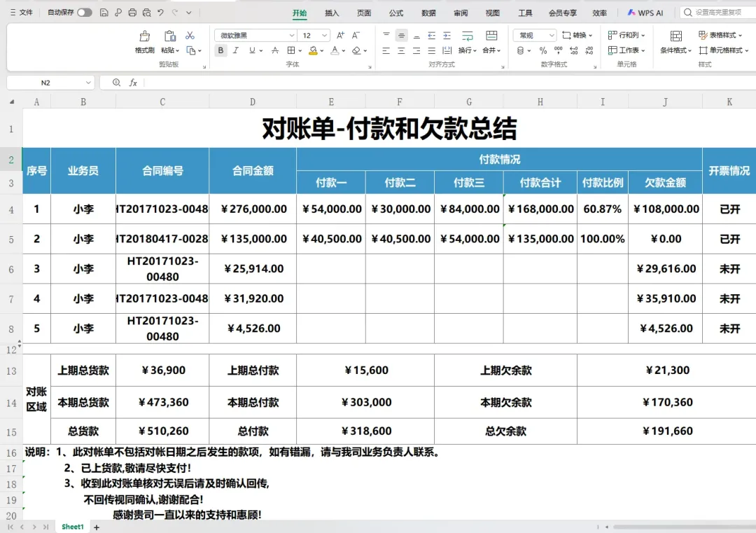The image size is (756, 533).
Task: Click the fill color highlighter swatch
Action: (313, 50)
